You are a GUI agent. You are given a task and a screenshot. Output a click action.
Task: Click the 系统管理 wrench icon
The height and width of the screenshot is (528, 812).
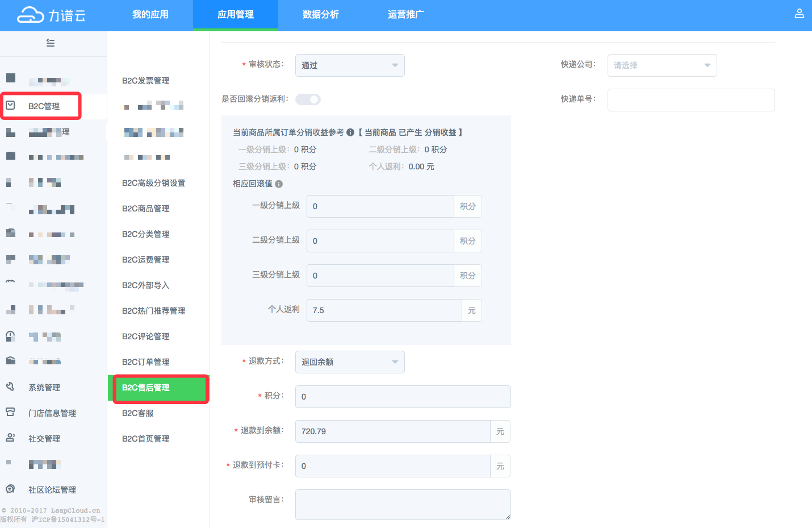[10, 386]
